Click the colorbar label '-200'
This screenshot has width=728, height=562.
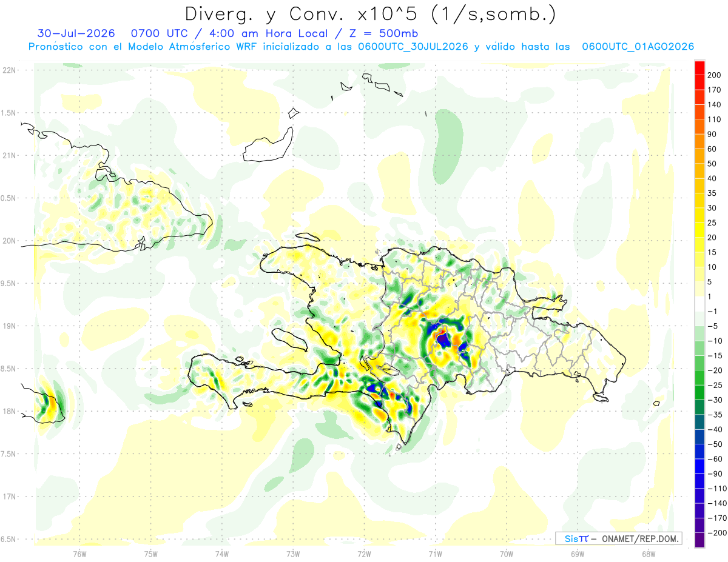(718, 533)
